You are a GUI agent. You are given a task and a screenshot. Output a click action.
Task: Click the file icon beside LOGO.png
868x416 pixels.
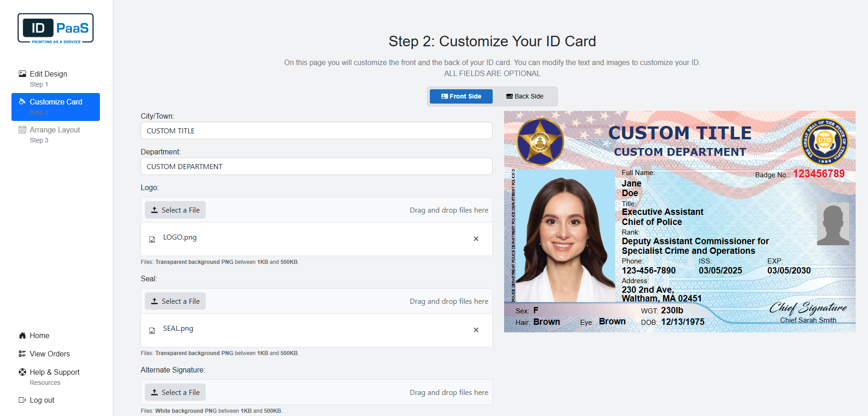(152, 239)
